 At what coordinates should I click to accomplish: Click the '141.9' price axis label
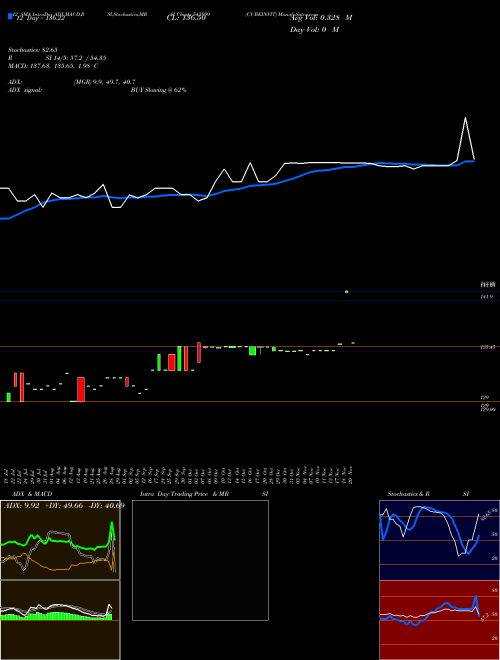click(x=486, y=297)
